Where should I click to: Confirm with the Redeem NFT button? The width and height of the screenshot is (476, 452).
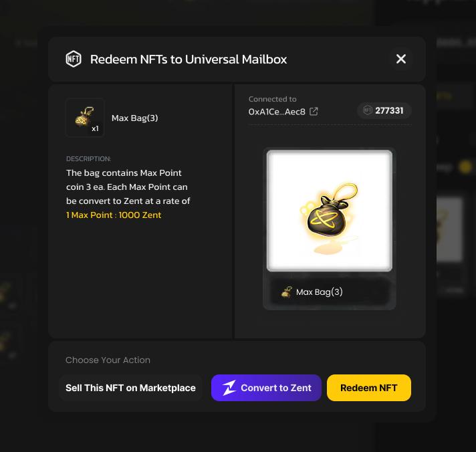point(369,388)
